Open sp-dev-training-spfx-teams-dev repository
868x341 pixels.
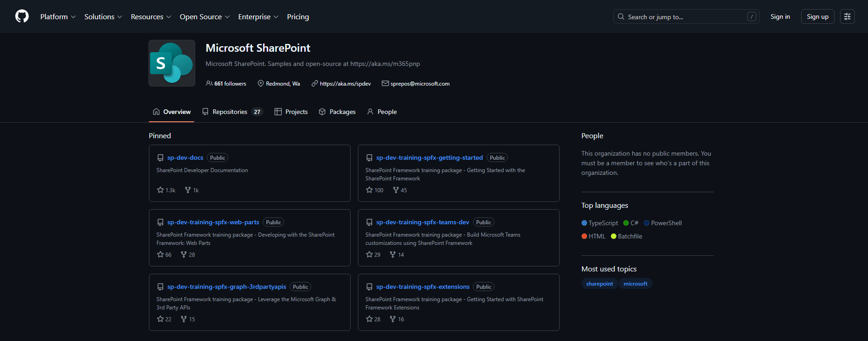click(423, 222)
